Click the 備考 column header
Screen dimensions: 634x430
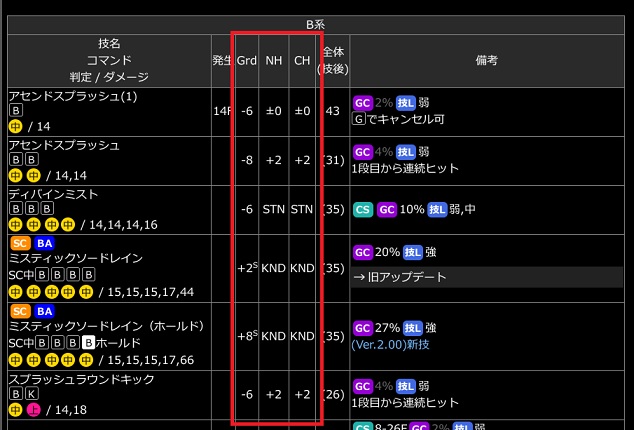pyautogui.click(x=487, y=60)
